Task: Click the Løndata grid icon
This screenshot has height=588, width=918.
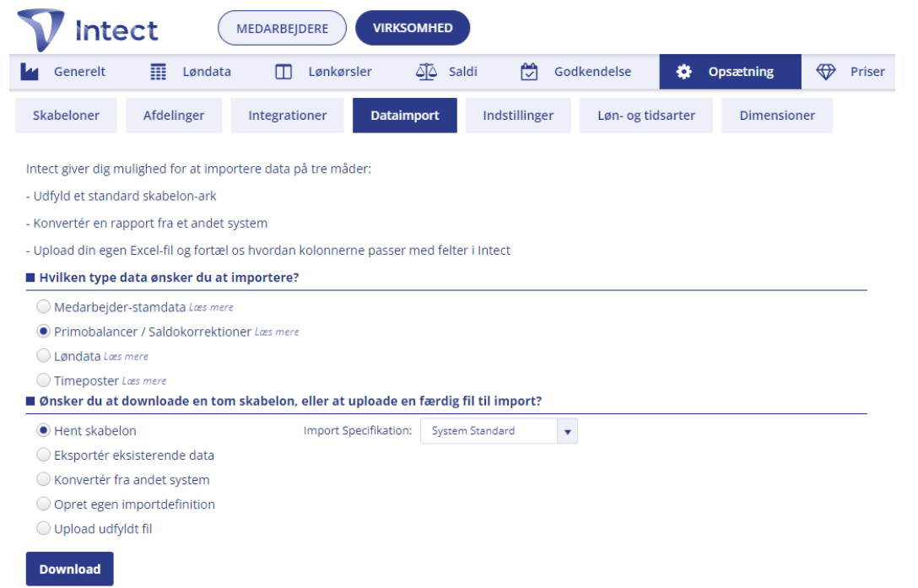Action: click(x=158, y=72)
